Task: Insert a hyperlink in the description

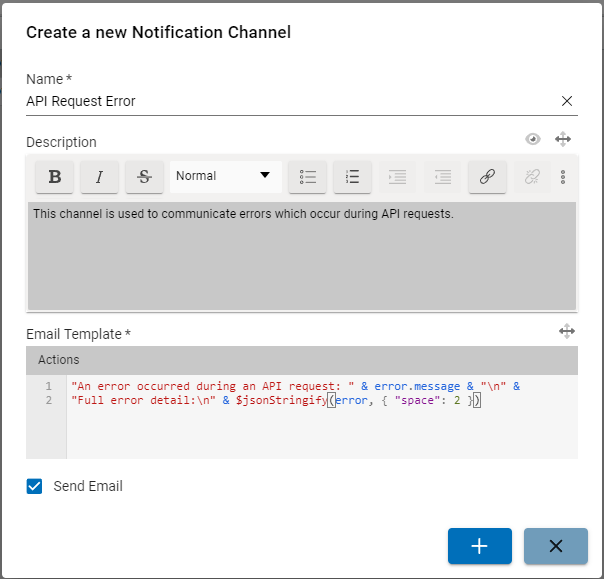Action: tap(487, 177)
